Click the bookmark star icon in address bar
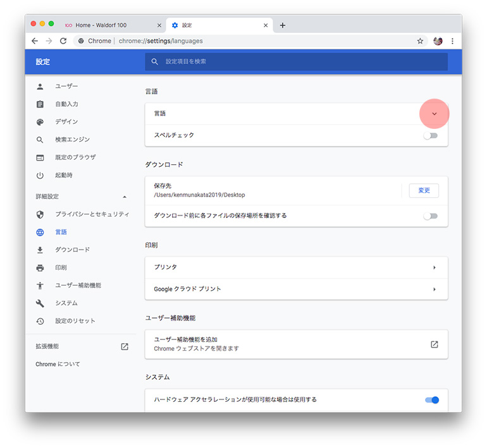The width and height of the screenshot is (487, 448). tap(420, 41)
